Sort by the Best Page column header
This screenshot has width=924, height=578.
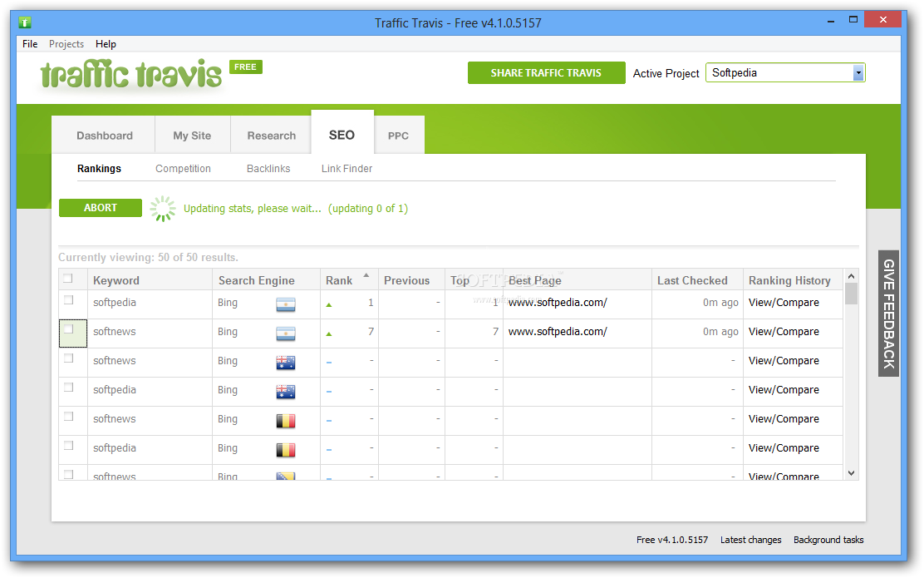click(x=577, y=280)
